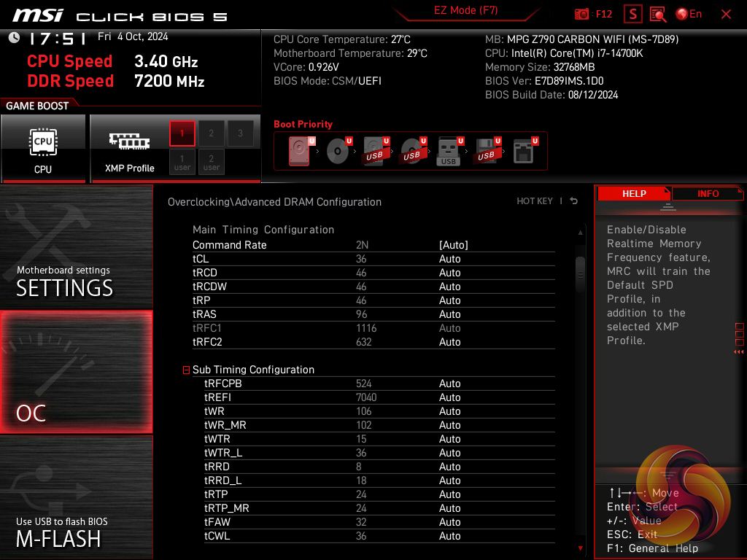Select the tRTP_MR timing row label

(226, 508)
